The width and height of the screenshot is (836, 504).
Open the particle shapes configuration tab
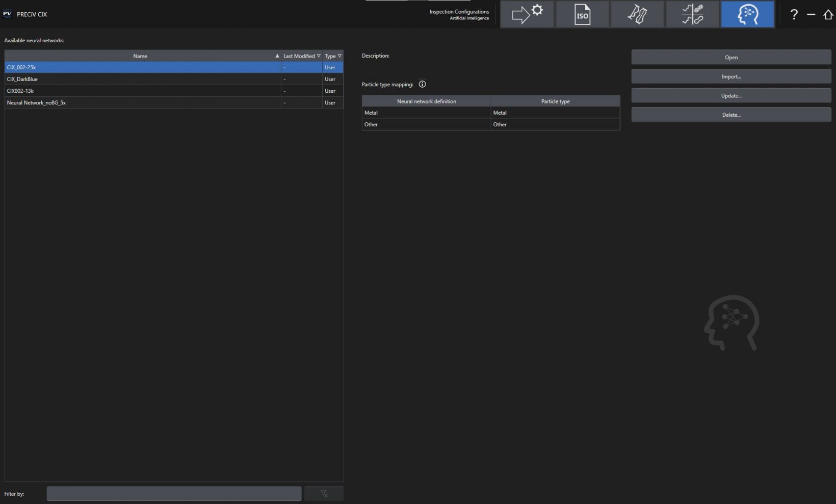[637, 14]
